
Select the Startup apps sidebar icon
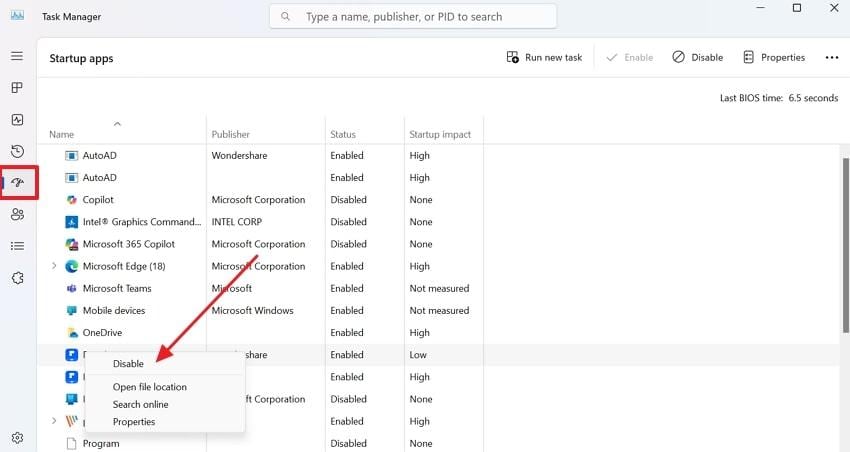pos(18,183)
